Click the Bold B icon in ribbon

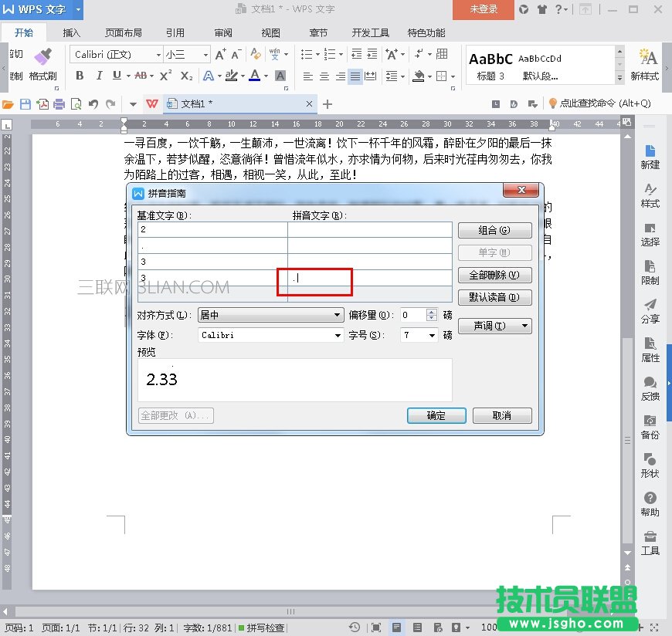coord(80,76)
